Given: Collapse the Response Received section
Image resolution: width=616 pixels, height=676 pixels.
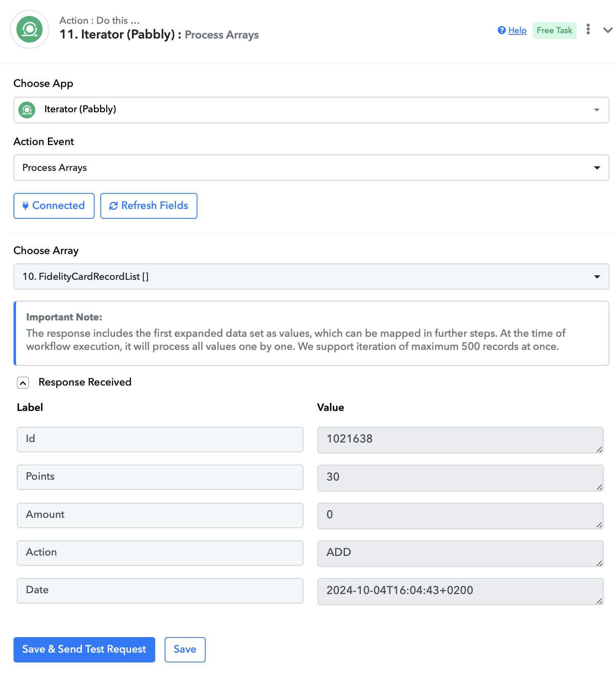Looking at the screenshot, I should (23, 383).
